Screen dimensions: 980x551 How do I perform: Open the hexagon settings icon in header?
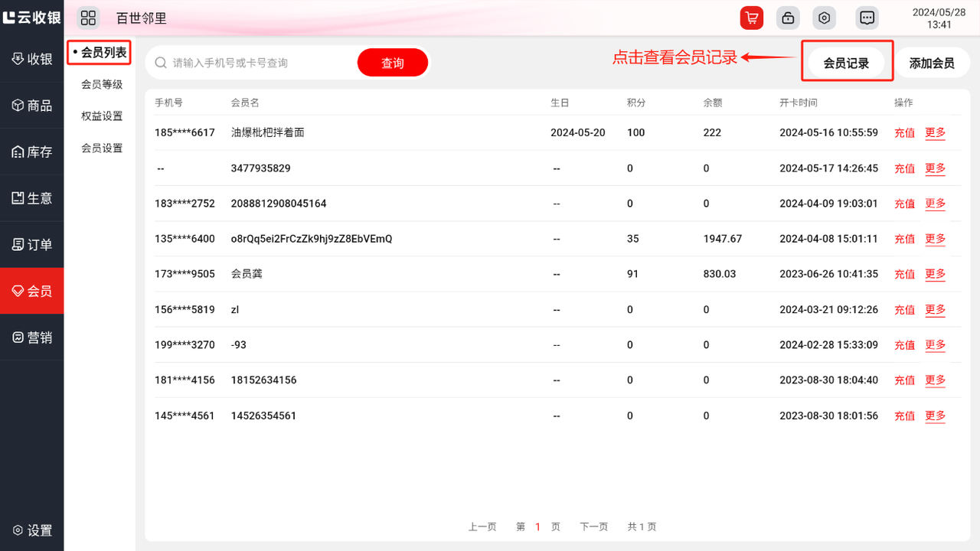pos(824,18)
